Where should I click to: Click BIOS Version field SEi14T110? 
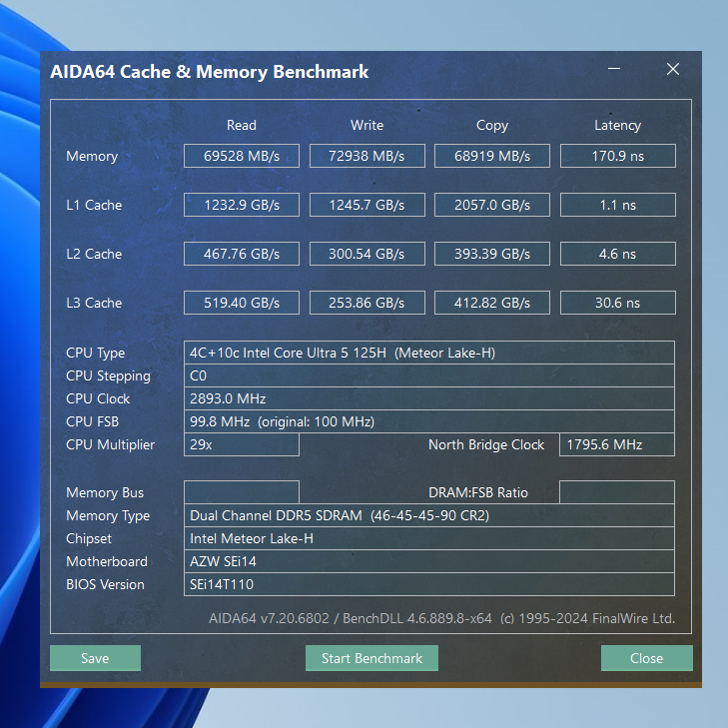click(x=429, y=584)
